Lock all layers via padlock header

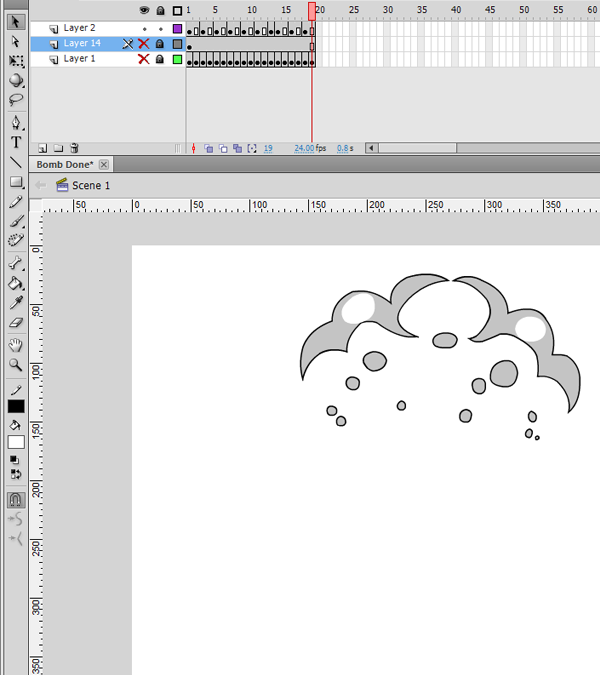160,10
